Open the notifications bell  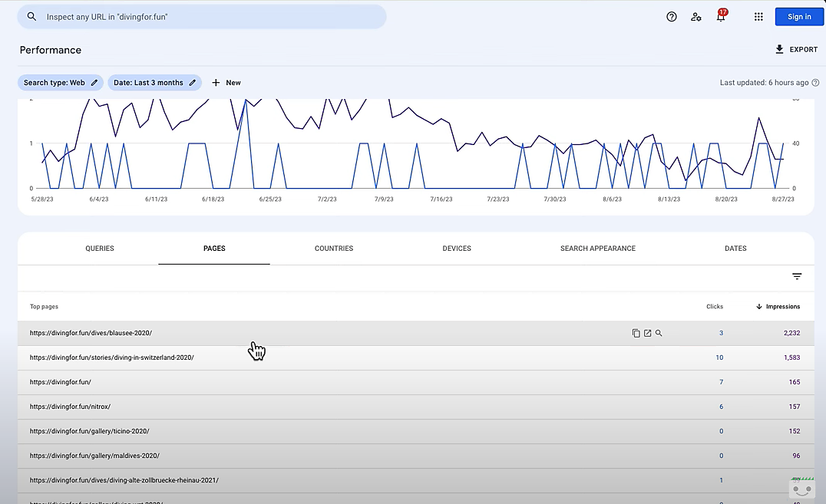tap(721, 17)
